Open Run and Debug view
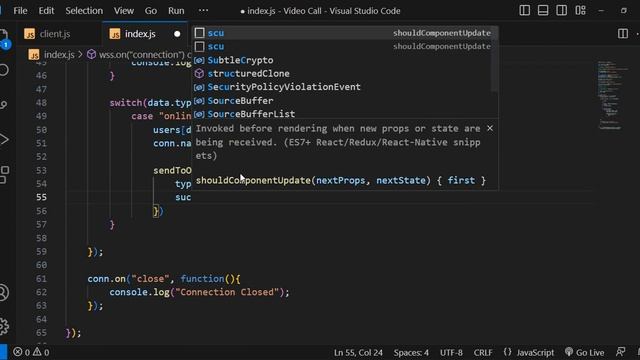 [4, 140]
